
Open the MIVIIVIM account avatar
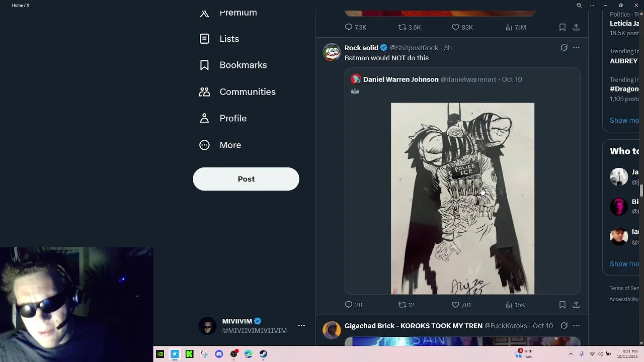207,326
